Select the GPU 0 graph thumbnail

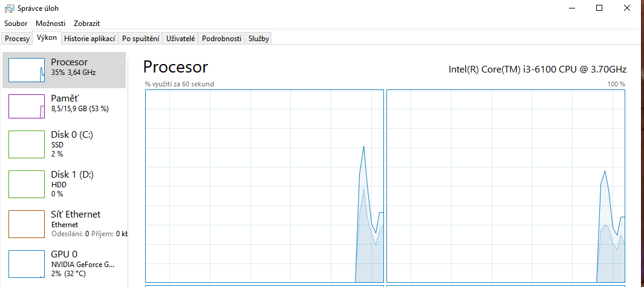tap(27, 263)
